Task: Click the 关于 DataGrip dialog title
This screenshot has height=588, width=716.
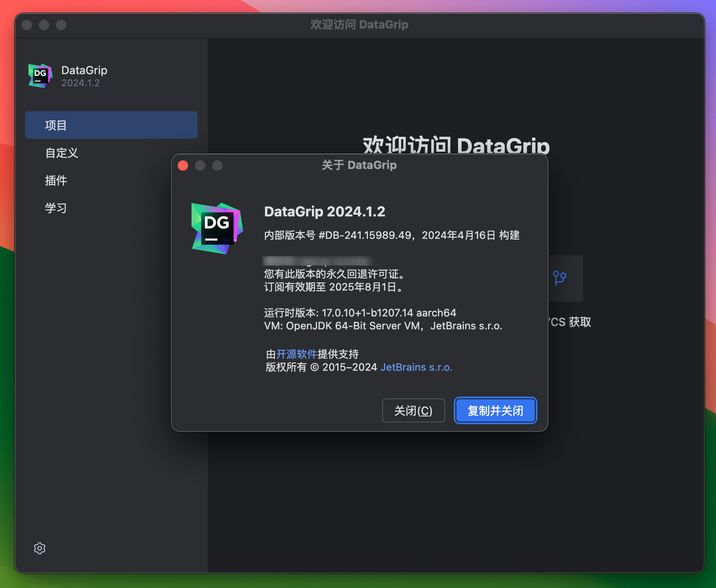Action: (359, 165)
